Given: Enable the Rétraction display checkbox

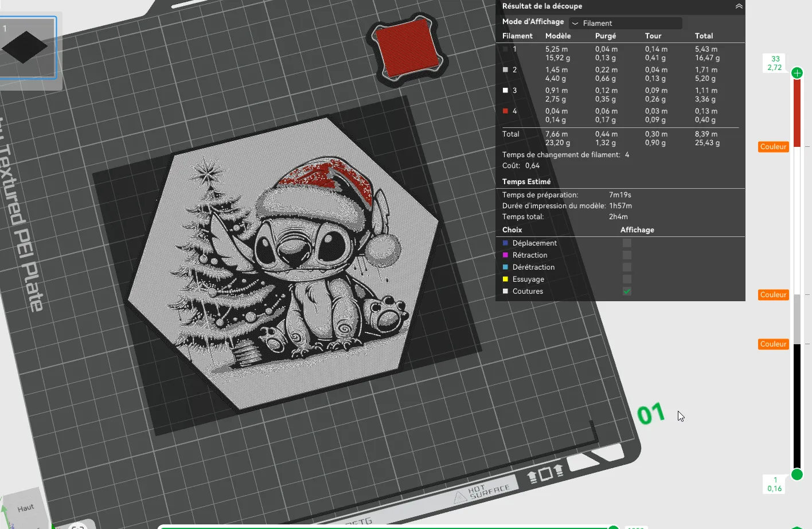Looking at the screenshot, I should pyautogui.click(x=627, y=255).
